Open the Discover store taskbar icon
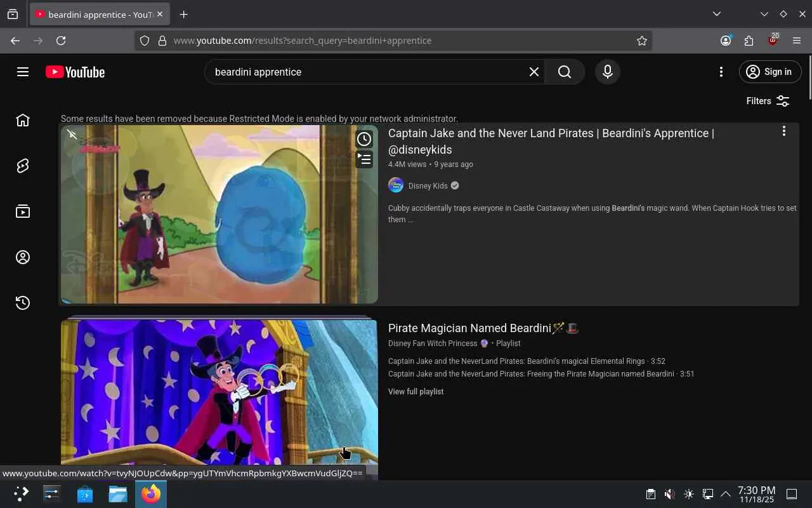 point(85,494)
